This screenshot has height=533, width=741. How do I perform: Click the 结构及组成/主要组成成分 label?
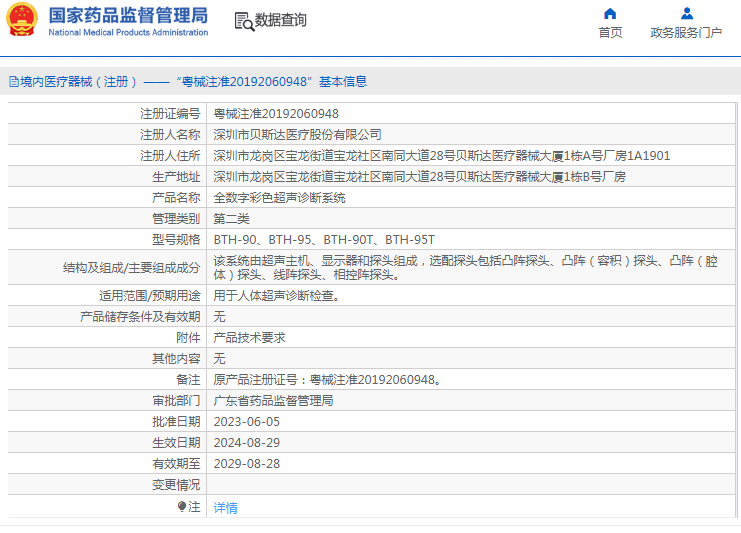coord(132,268)
